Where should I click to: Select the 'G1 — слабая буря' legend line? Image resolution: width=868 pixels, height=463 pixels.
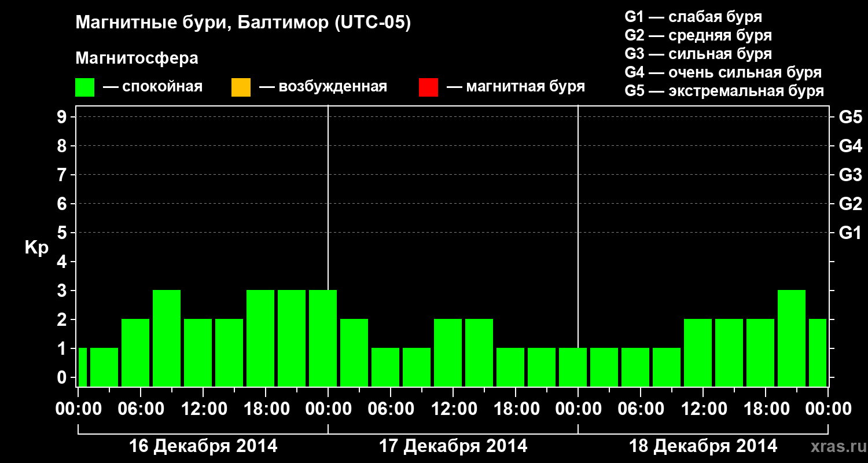693,17
